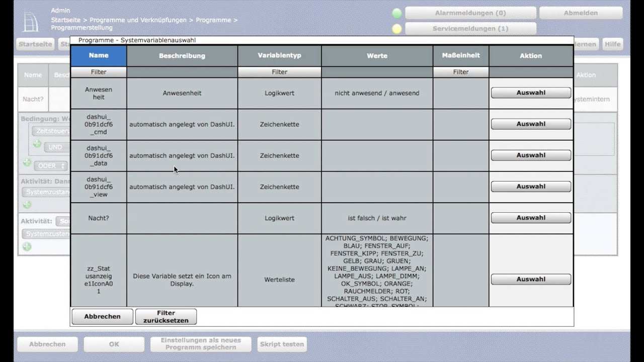This screenshot has height=362, width=644.
Task: Click green plus under Aktivität: Sonst
Action: 27,246
